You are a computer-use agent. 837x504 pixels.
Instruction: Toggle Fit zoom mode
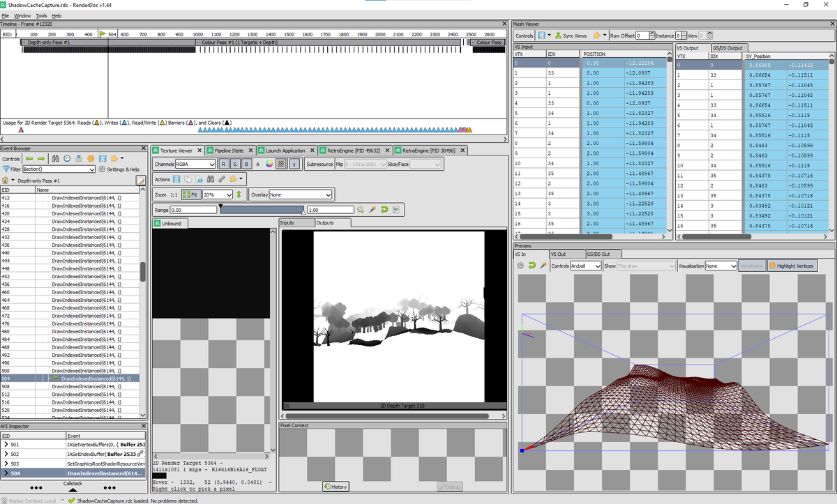pyautogui.click(x=190, y=194)
